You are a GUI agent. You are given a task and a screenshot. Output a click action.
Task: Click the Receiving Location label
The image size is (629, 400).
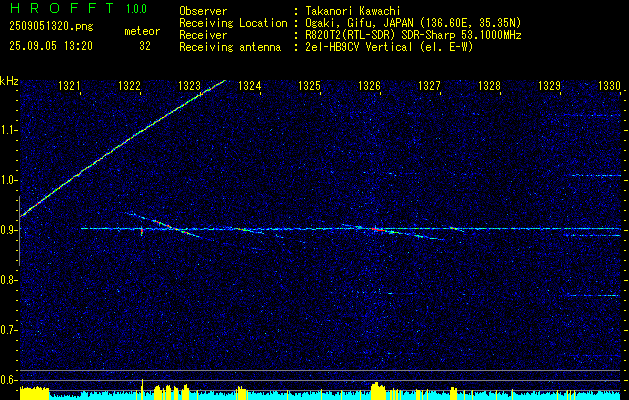pyautogui.click(x=233, y=24)
